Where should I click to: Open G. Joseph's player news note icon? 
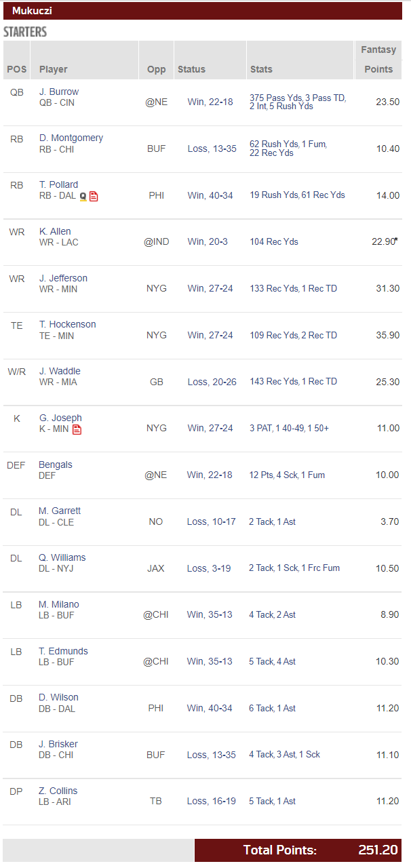77,429
